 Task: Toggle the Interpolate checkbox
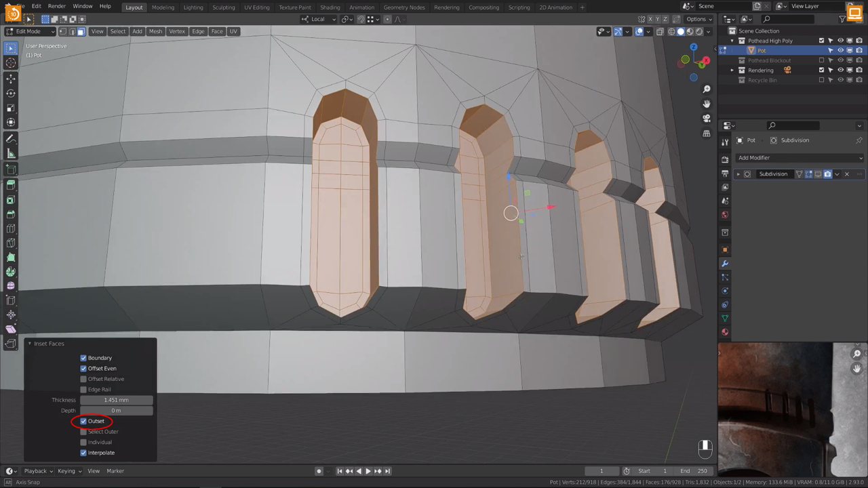83,453
